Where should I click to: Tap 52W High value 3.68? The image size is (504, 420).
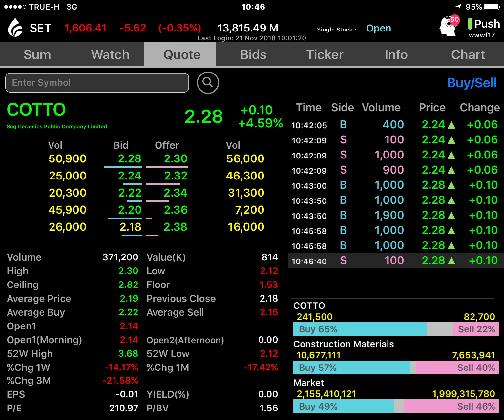coord(128,354)
